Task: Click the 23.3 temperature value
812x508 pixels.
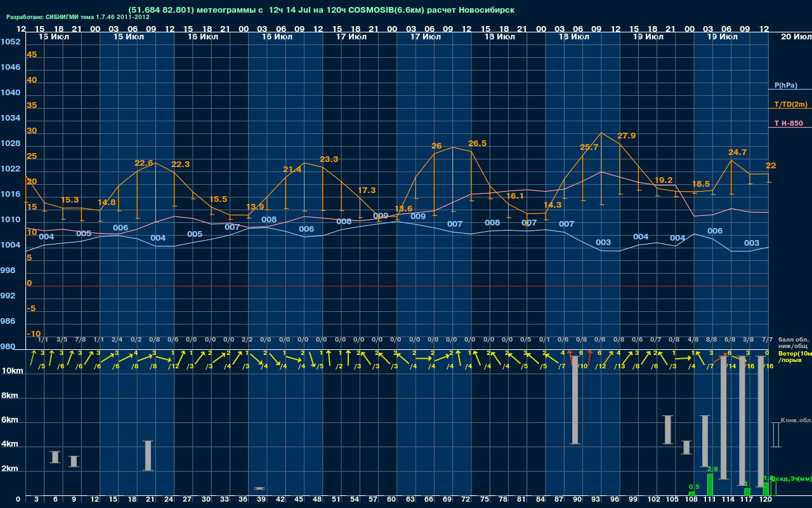Action: (x=329, y=159)
